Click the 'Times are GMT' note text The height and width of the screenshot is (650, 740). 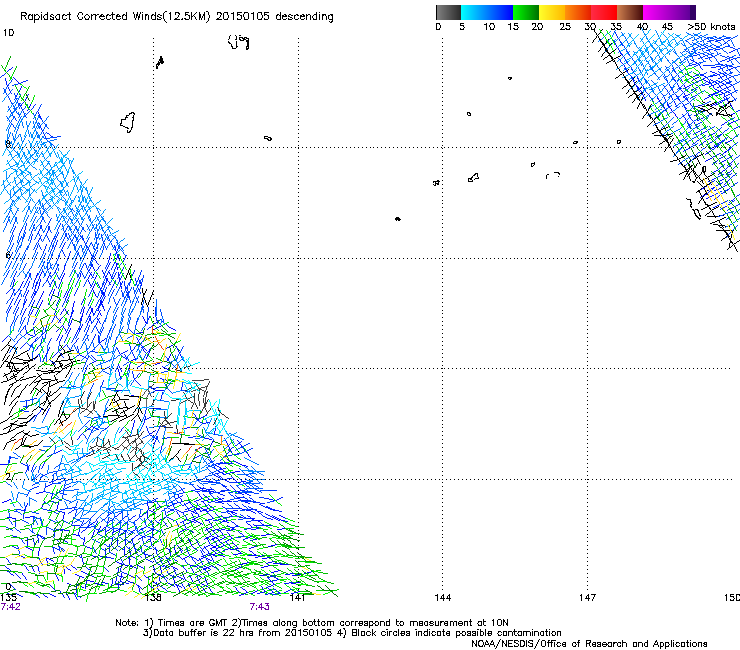pyautogui.click(x=193, y=623)
